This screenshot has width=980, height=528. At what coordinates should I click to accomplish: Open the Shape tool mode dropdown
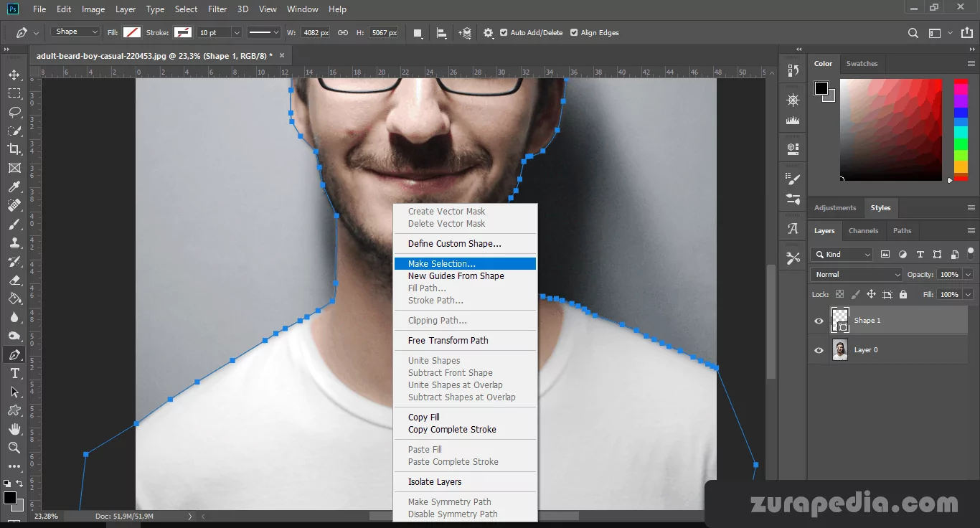75,32
